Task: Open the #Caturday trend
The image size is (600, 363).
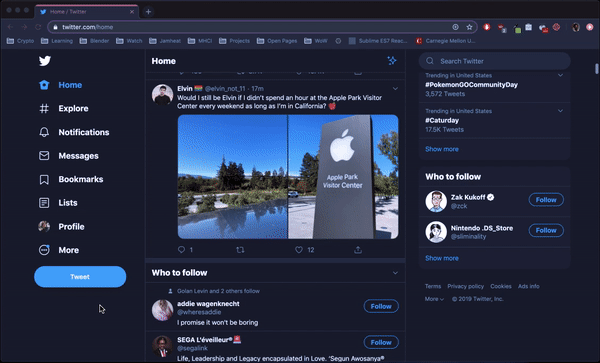Action: pos(442,120)
